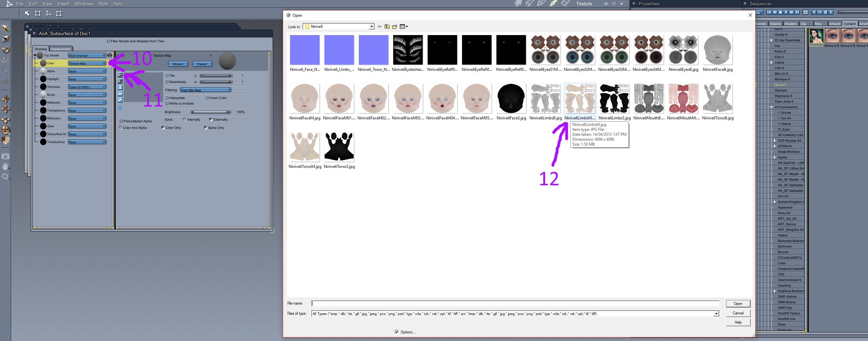Click sequencer delete keyframe trash icon
Image resolution: width=868 pixels, height=341 pixels.
(x=825, y=12)
